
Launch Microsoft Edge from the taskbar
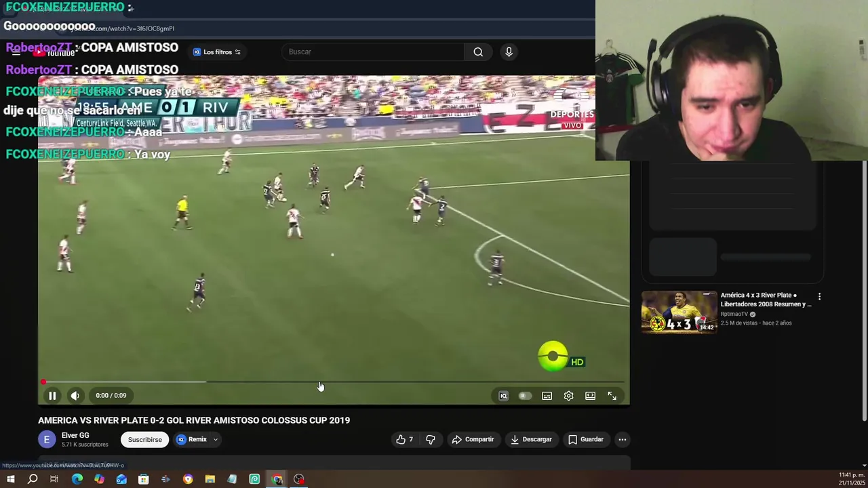tap(77, 479)
